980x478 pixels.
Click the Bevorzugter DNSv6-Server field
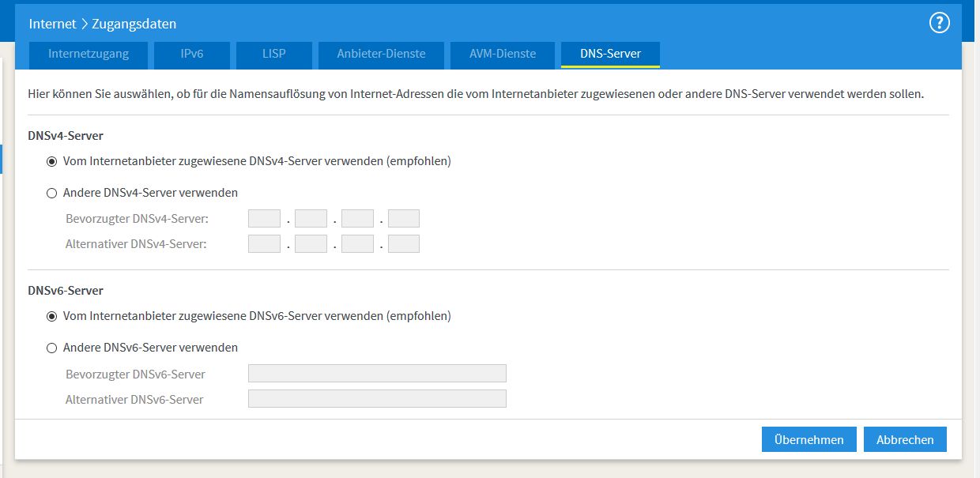click(x=377, y=374)
